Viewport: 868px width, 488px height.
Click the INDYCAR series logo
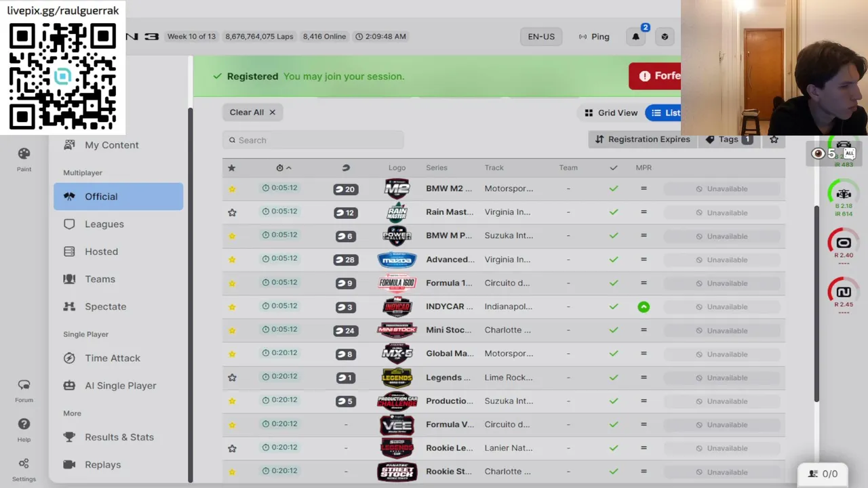397,306
